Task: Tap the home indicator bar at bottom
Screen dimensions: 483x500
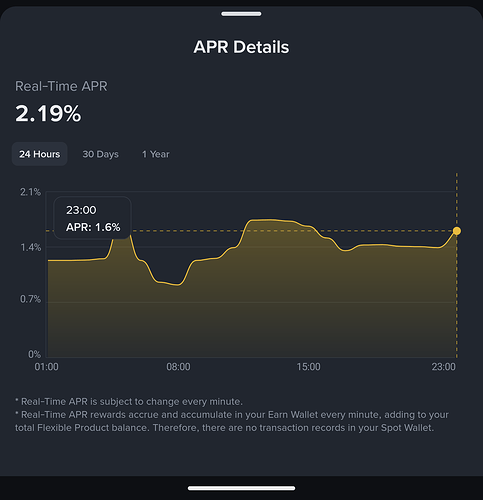Action: point(241,488)
